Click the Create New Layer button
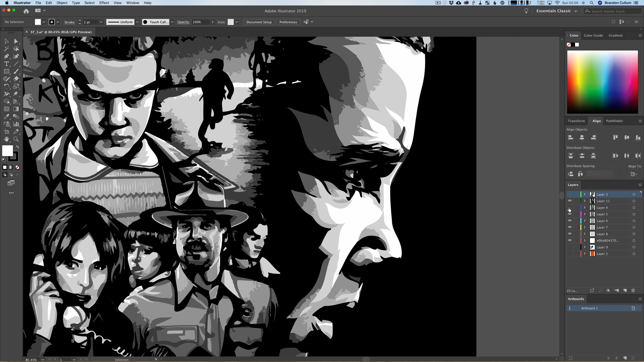This screenshot has width=644, height=362. pyautogui.click(x=625, y=290)
